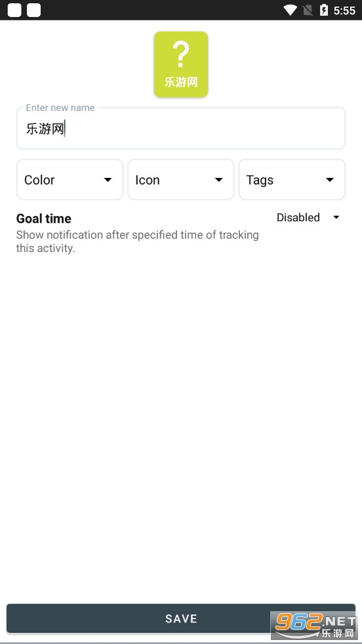Open the Tags selector field
This screenshot has width=362, height=644.
point(292,180)
